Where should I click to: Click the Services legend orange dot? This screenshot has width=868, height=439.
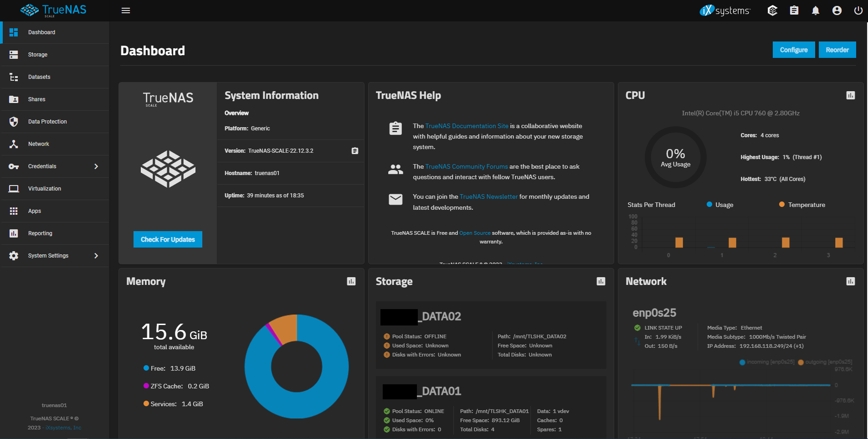pyautogui.click(x=146, y=403)
